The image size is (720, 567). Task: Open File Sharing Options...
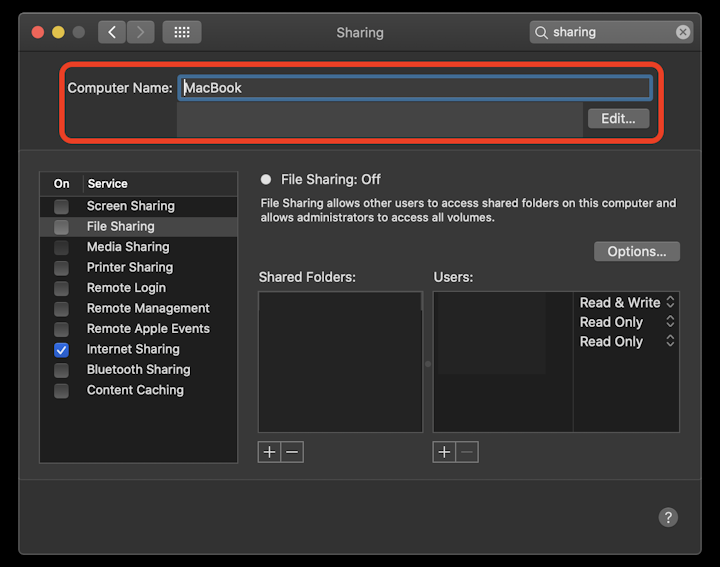(636, 251)
